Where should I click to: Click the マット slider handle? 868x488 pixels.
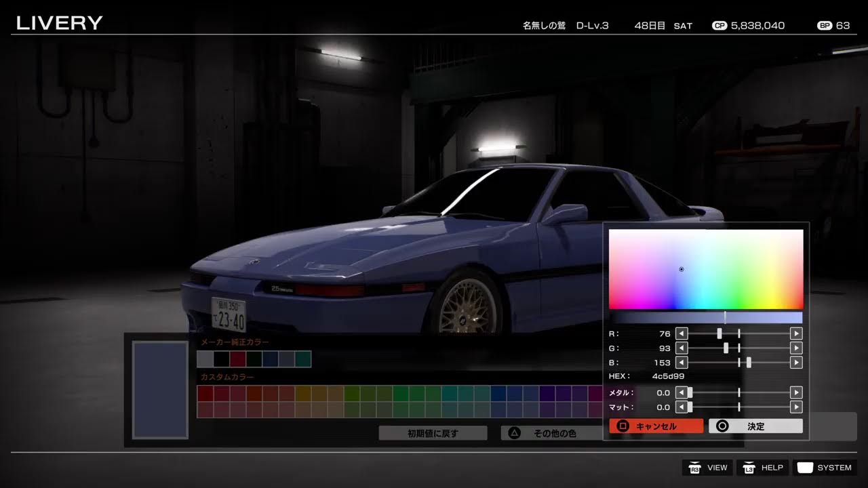point(690,407)
